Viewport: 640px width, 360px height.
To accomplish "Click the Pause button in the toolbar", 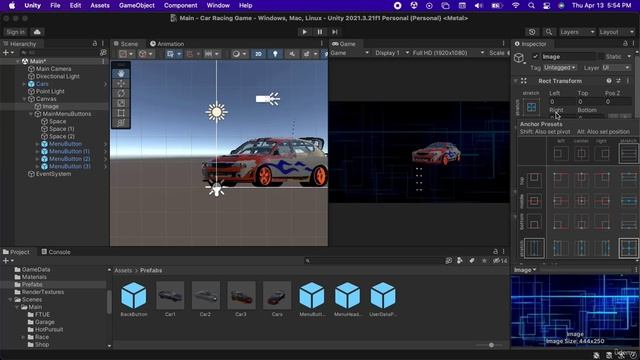I will [x=320, y=32].
